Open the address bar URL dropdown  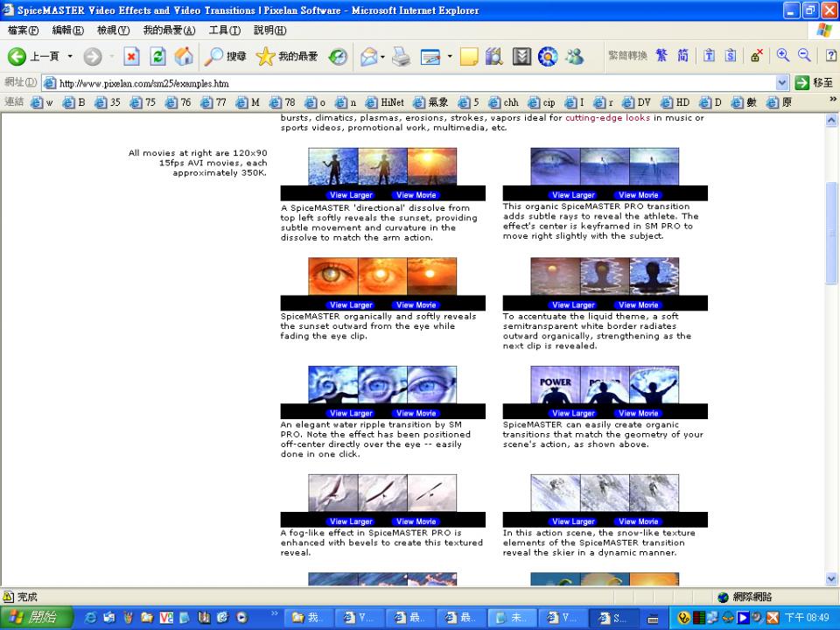click(x=782, y=83)
